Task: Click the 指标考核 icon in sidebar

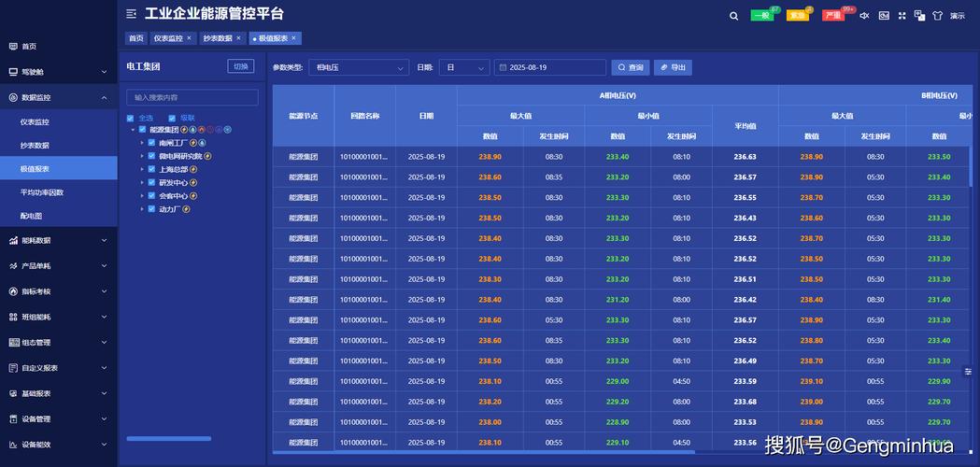Action: (13, 291)
